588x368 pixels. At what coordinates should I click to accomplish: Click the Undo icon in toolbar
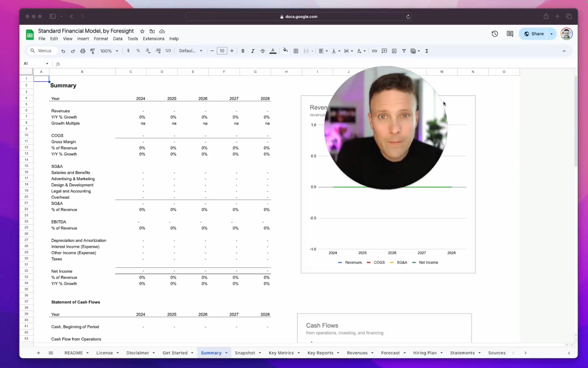point(63,51)
